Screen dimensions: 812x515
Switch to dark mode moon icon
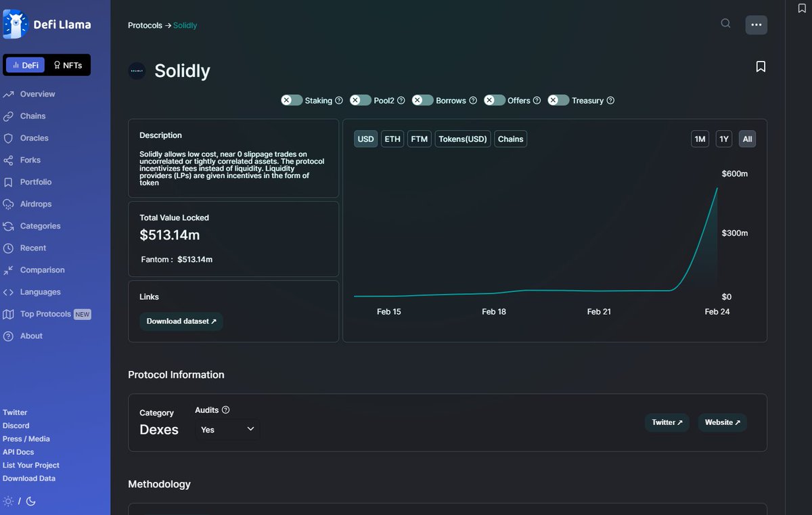tap(31, 501)
